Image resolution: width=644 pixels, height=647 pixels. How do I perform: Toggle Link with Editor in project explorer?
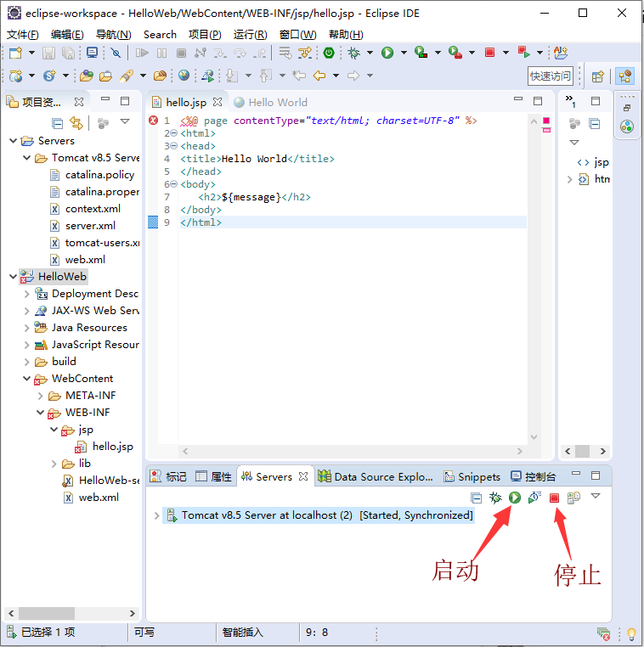76,123
